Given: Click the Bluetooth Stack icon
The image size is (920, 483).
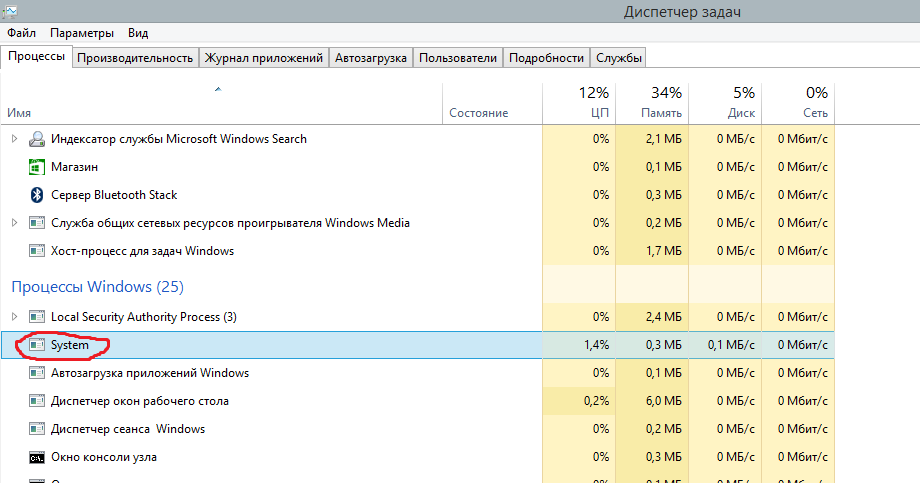Looking at the screenshot, I should pyautogui.click(x=37, y=195).
